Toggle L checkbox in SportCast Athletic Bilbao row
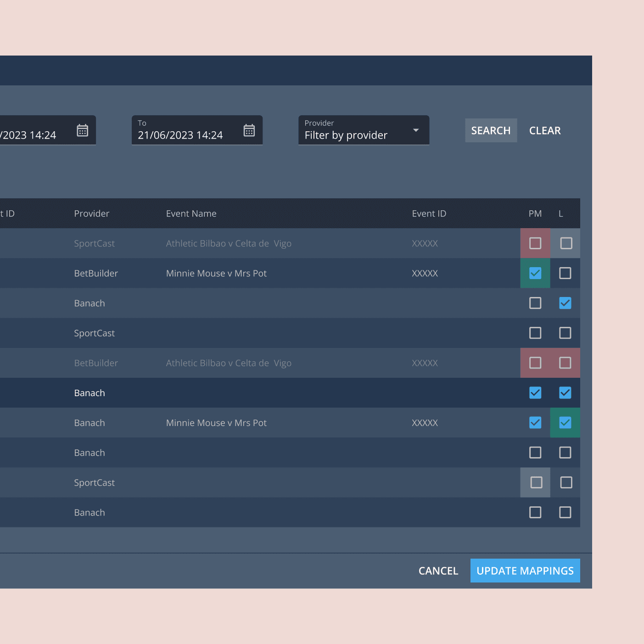Image resolution: width=644 pixels, height=644 pixels. pos(566,243)
